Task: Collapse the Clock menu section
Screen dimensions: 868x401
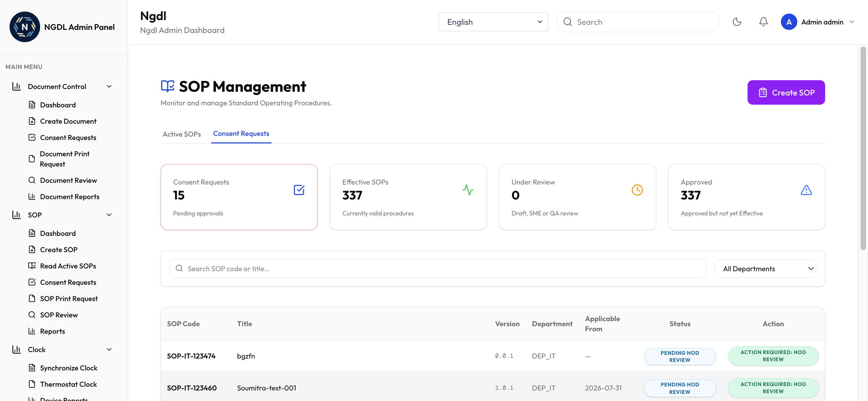Action: click(x=109, y=349)
